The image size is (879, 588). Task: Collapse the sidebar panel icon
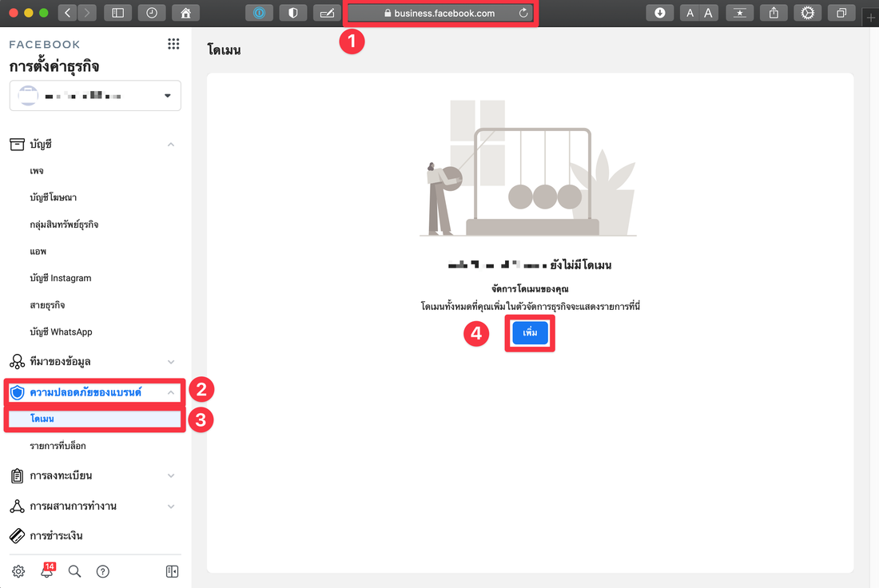point(172,571)
